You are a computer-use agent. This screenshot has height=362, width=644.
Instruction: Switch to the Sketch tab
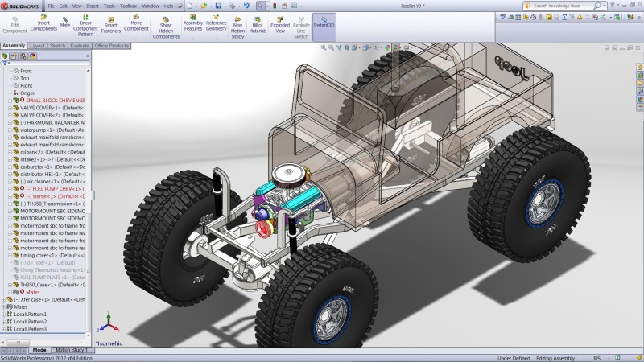click(x=57, y=46)
